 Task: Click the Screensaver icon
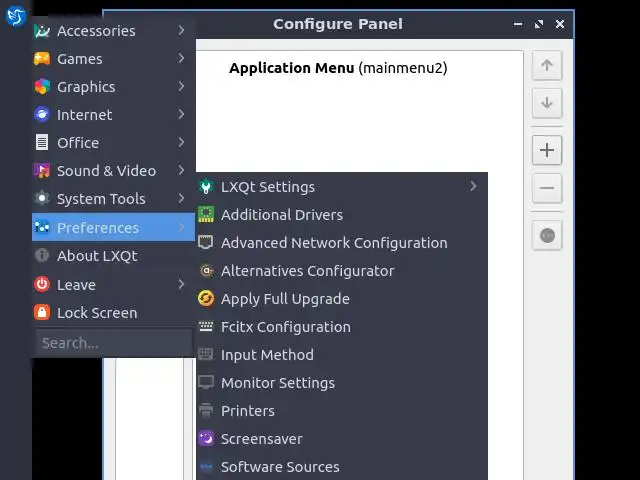click(206, 439)
